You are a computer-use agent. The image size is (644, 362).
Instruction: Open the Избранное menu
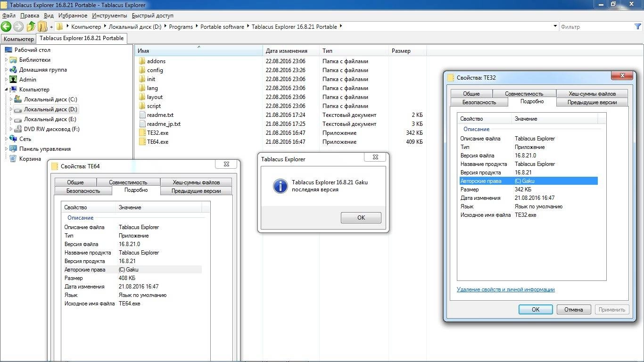point(72,16)
